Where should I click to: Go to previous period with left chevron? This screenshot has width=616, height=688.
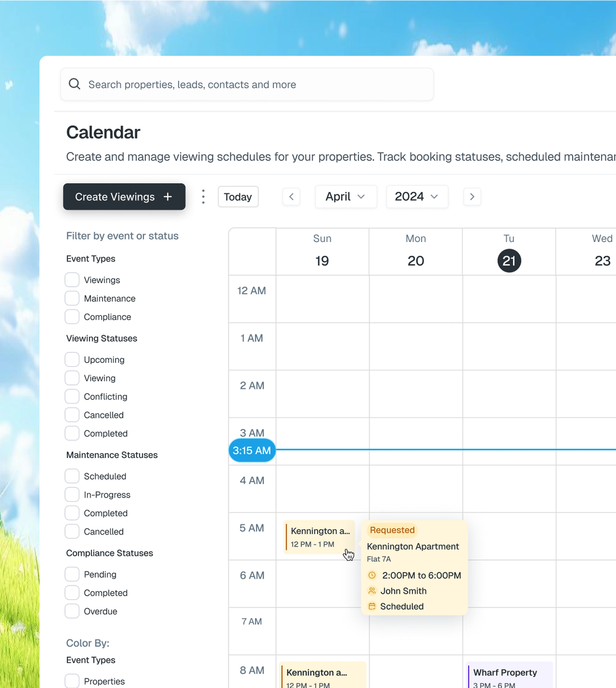coord(291,197)
